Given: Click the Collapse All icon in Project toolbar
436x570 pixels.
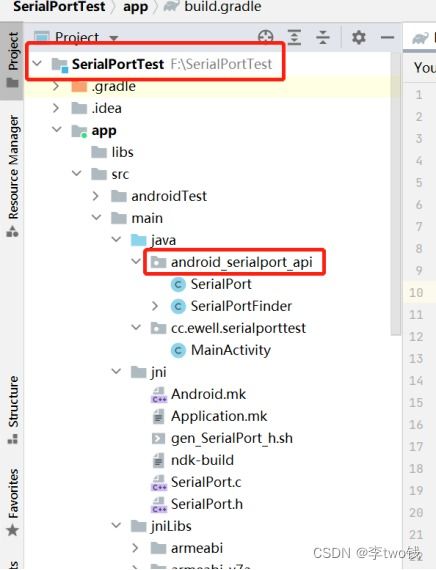Looking at the screenshot, I should tap(323, 37).
